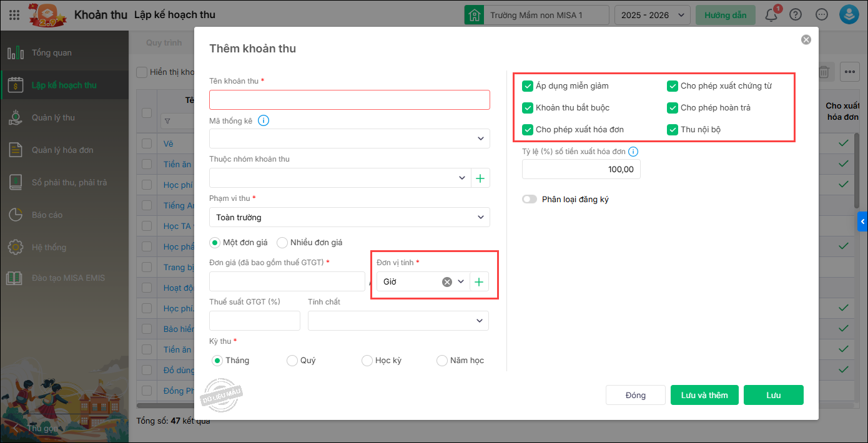Click the info icon next to Mã thống kê
This screenshot has height=443, width=868.
point(264,120)
